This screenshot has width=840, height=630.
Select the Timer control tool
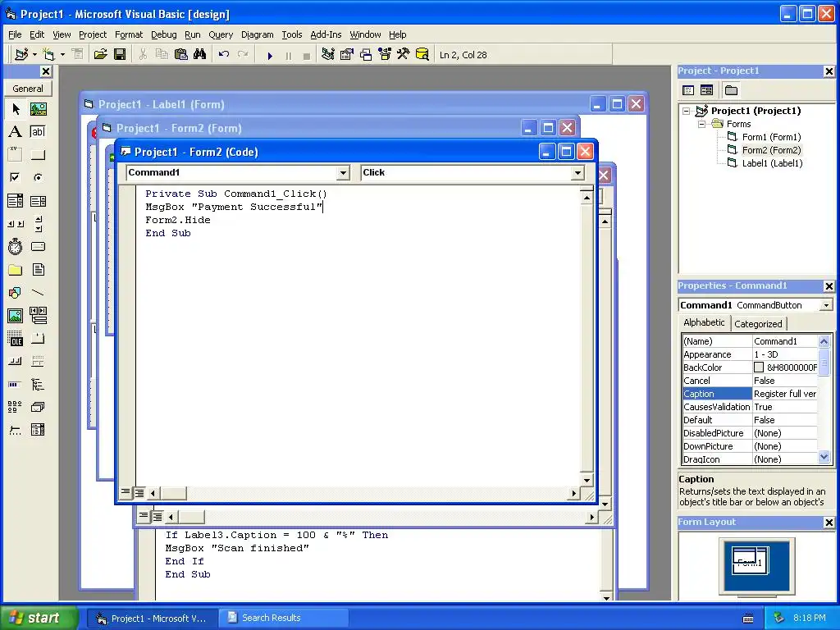[16, 246]
